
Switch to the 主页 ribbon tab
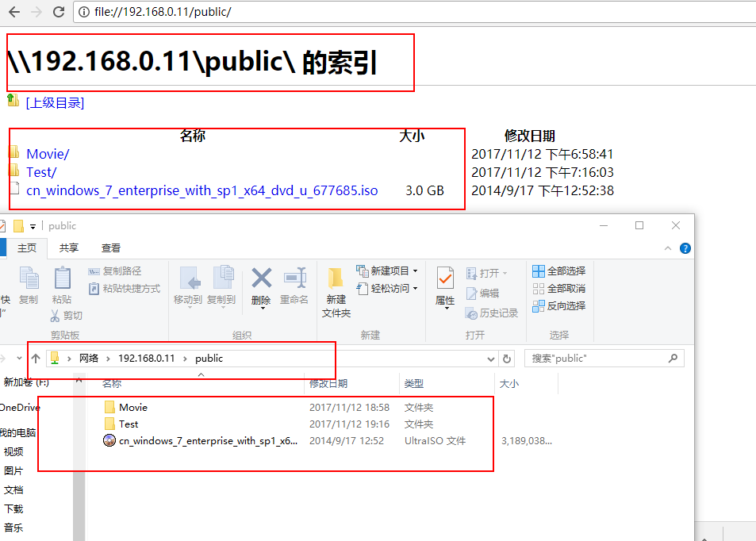tap(27, 247)
